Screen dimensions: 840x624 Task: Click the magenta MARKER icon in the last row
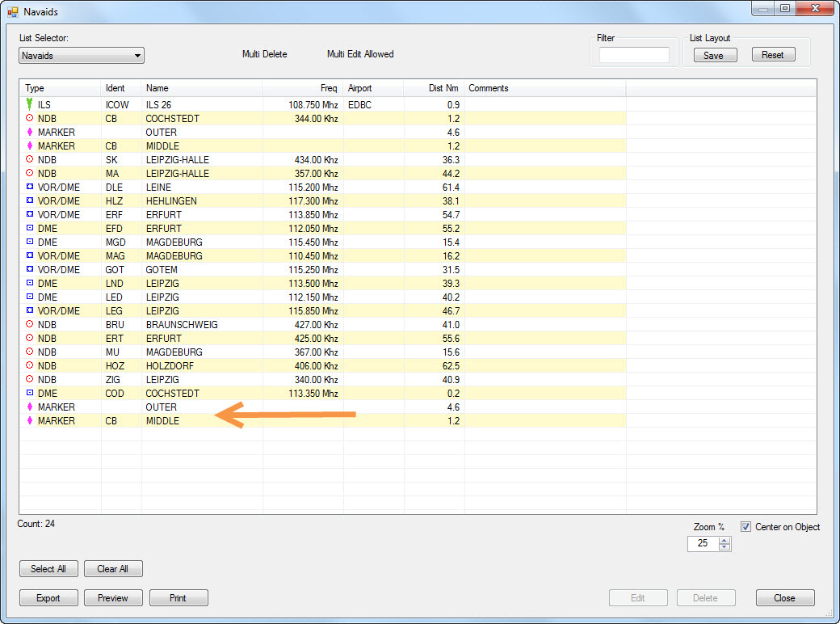click(x=30, y=421)
